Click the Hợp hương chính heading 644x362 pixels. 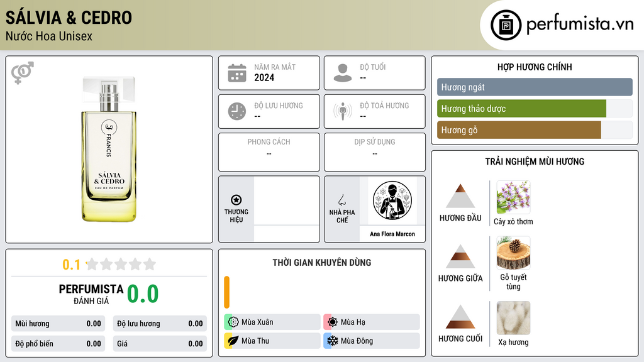point(535,67)
